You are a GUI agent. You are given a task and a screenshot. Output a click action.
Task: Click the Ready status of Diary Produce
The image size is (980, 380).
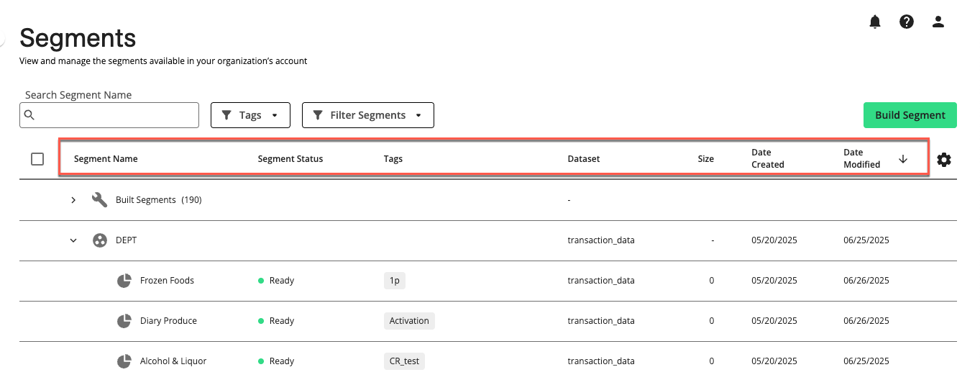pyautogui.click(x=276, y=321)
